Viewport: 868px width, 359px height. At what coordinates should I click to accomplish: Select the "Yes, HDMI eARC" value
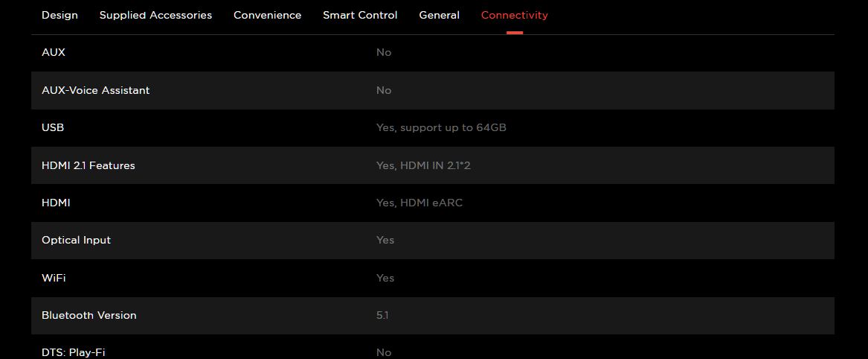coord(419,203)
